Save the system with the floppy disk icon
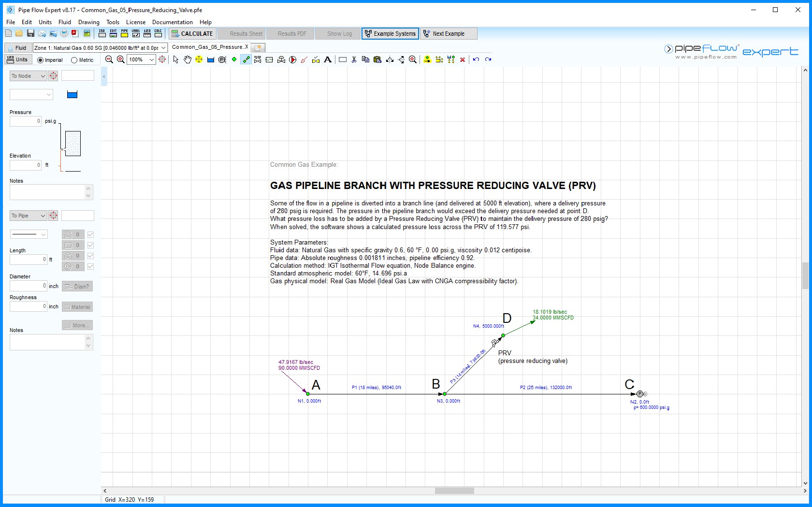The height and width of the screenshot is (507, 812). 30,33
